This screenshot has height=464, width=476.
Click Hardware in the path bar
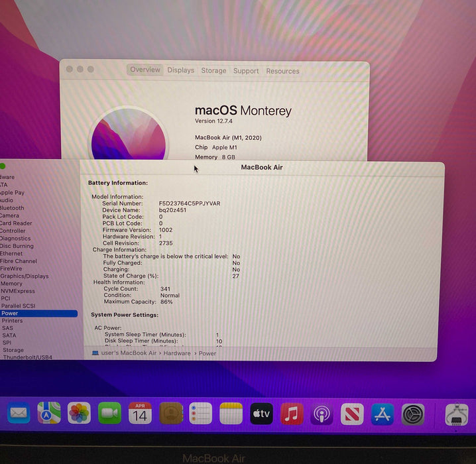pos(177,353)
